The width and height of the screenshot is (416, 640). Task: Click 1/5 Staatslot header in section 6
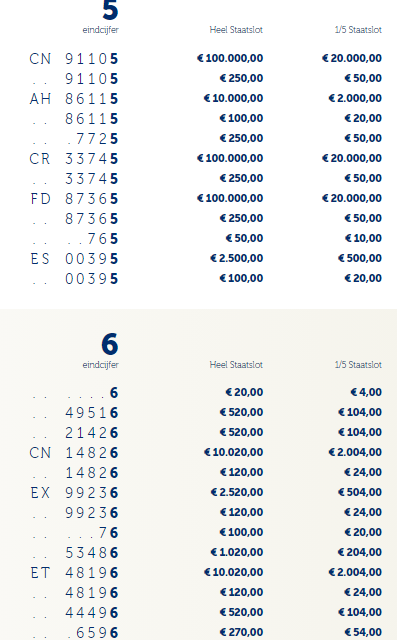358,364
